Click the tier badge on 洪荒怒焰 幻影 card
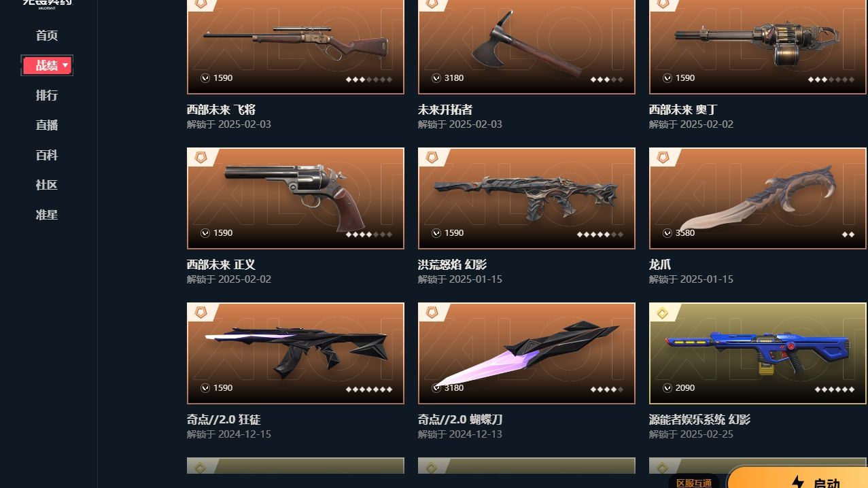This screenshot has height=488, width=868. click(432, 157)
